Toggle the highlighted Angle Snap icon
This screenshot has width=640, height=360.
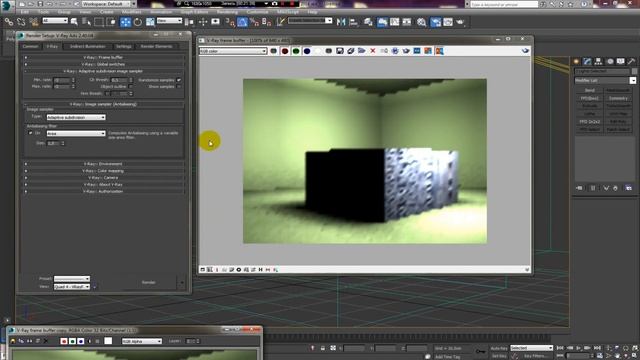point(242,22)
